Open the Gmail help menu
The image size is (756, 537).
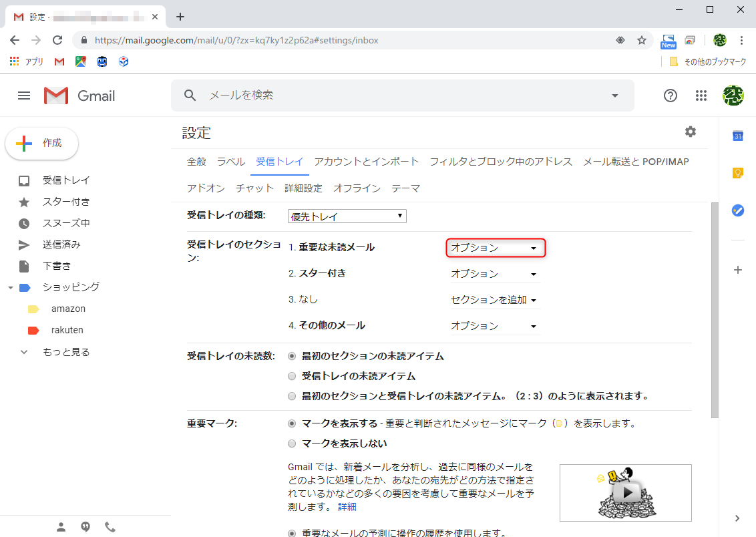point(671,96)
